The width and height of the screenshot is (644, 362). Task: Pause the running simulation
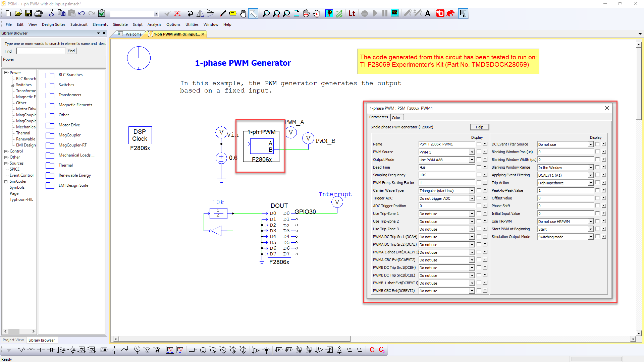(x=384, y=13)
